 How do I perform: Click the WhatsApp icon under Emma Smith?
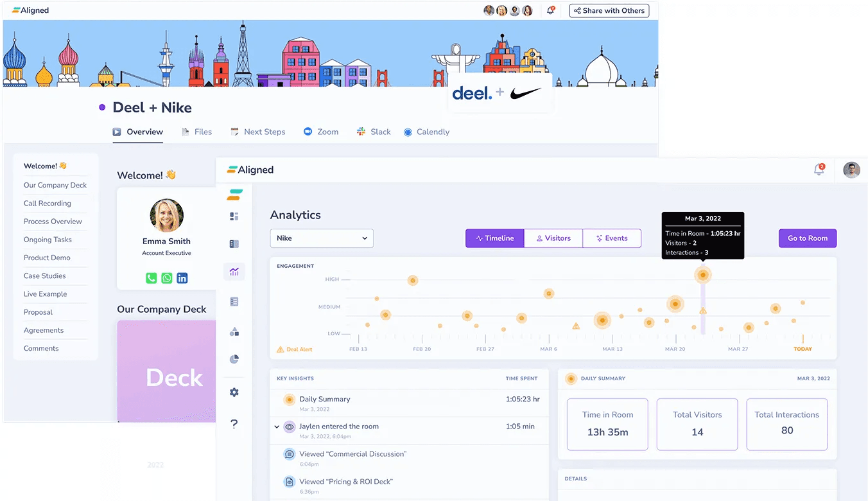coord(167,278)
